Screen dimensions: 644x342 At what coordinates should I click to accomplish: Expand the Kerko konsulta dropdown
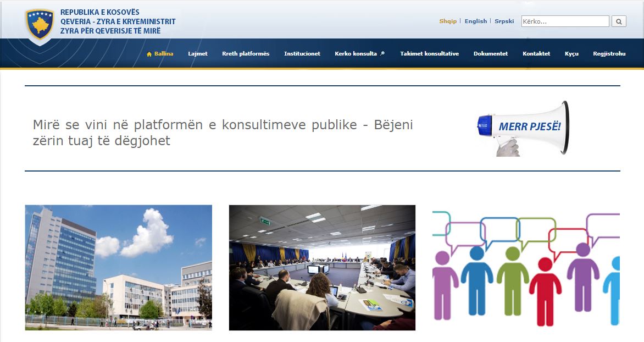[x=357, y=53]
